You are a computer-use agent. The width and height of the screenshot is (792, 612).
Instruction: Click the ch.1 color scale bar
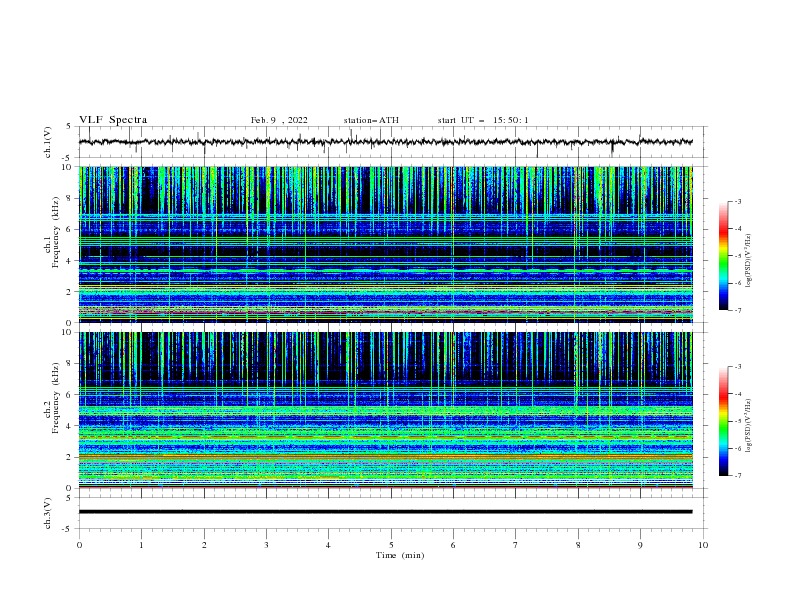pyautogui.click(x=723, y=256)
